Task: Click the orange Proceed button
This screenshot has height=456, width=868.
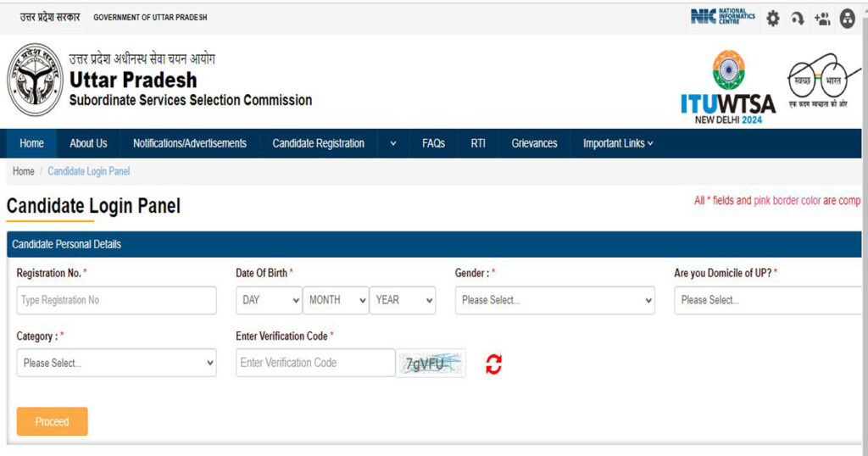Action: pyautogui.click(x=52, y=422)
